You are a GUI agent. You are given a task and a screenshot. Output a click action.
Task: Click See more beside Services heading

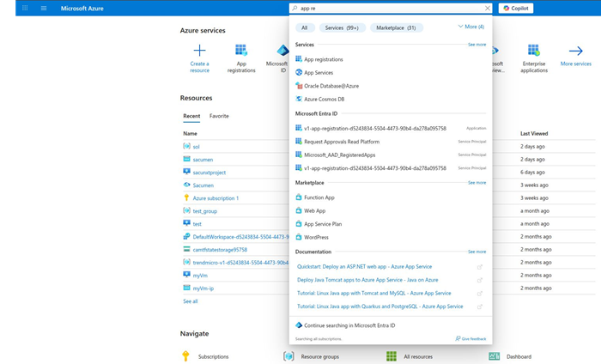click(x=477, y=45)
